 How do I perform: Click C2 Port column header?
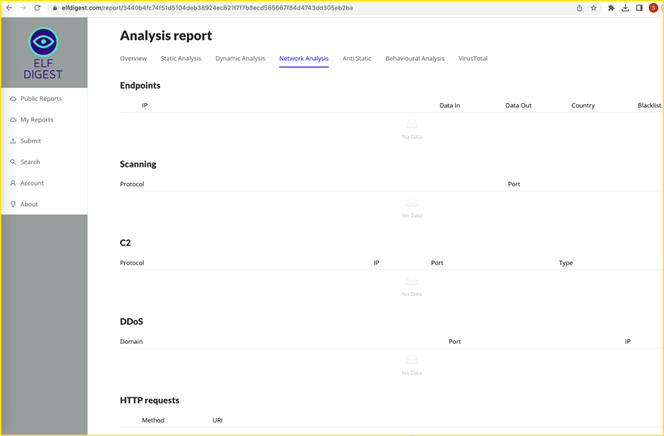pyautogui.click(x=437, y=263)
